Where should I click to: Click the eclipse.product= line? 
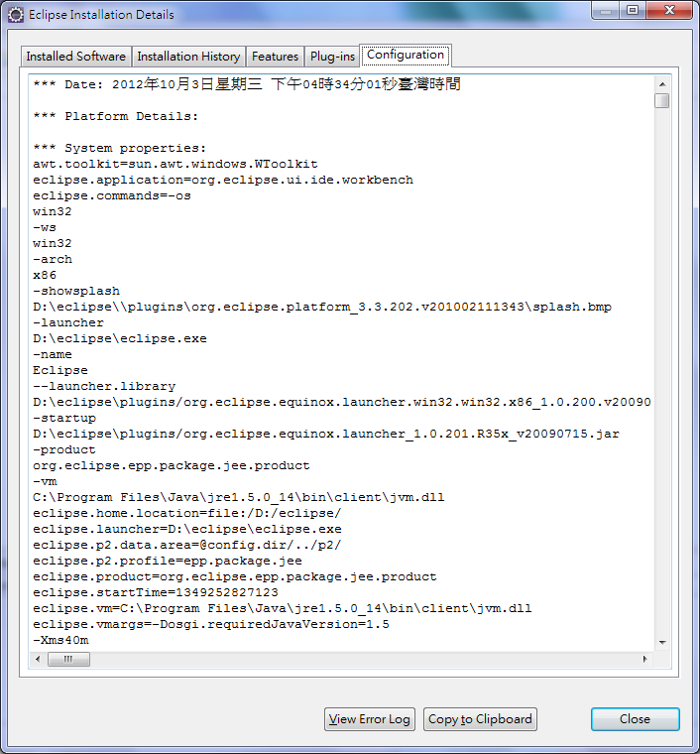tap(234, 576)
